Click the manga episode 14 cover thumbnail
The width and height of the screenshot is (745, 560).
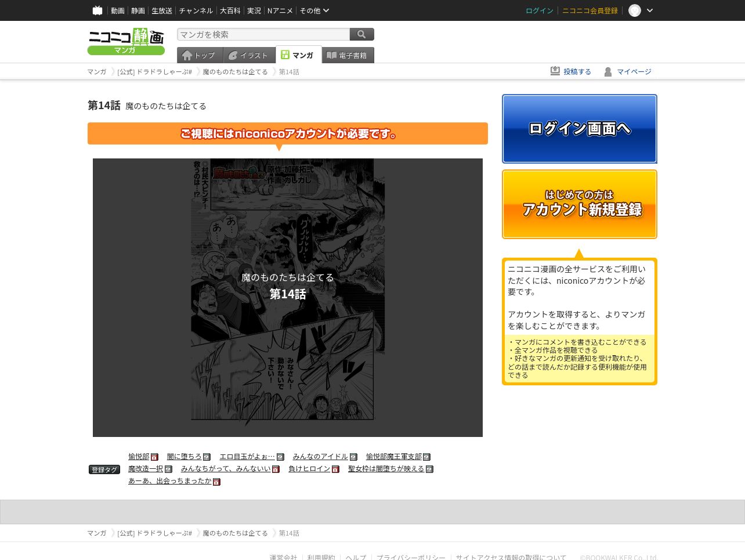(288, 298)
